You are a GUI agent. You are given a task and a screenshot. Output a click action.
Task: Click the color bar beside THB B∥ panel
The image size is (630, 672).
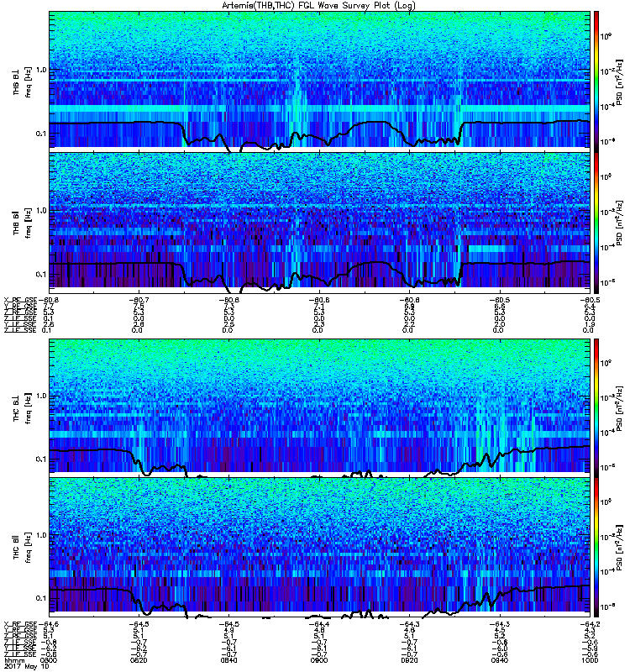click(x=596, y=223)
